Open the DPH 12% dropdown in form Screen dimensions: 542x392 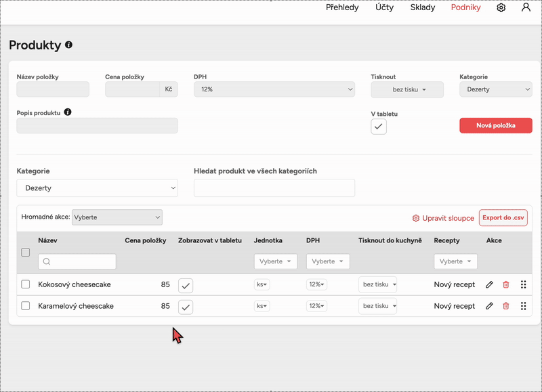(274, 89)
